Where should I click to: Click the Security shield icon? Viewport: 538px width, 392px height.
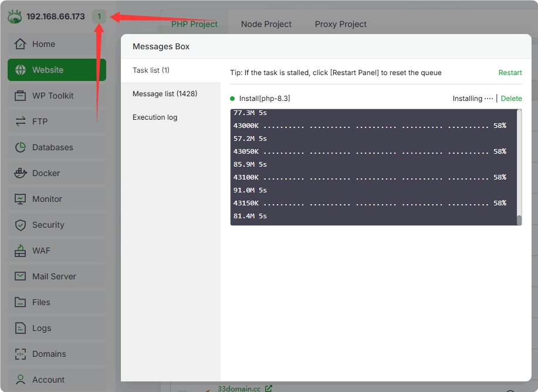pyautogui.click(x=21, y=225)
